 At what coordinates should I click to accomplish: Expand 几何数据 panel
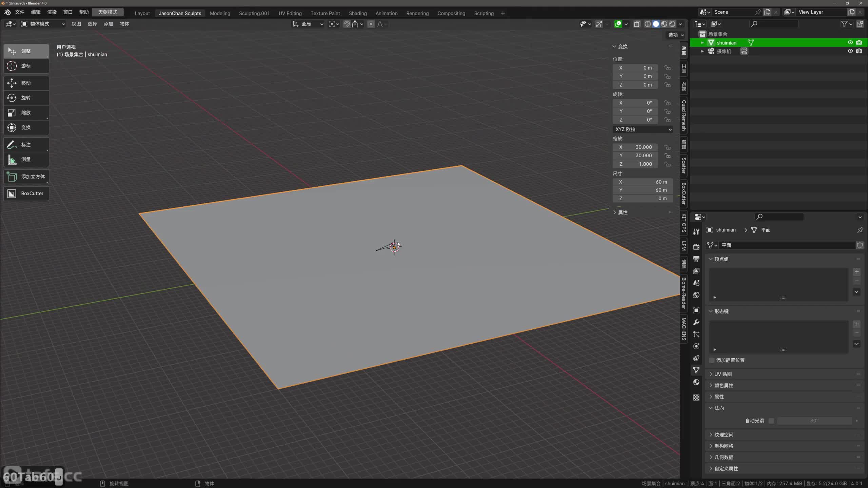click(723, 457)
